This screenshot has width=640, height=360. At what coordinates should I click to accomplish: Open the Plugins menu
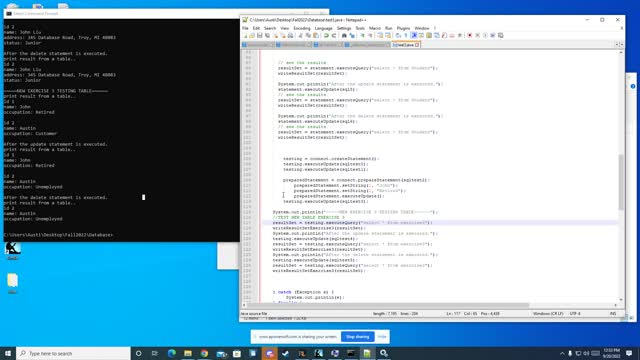(403, 28)
